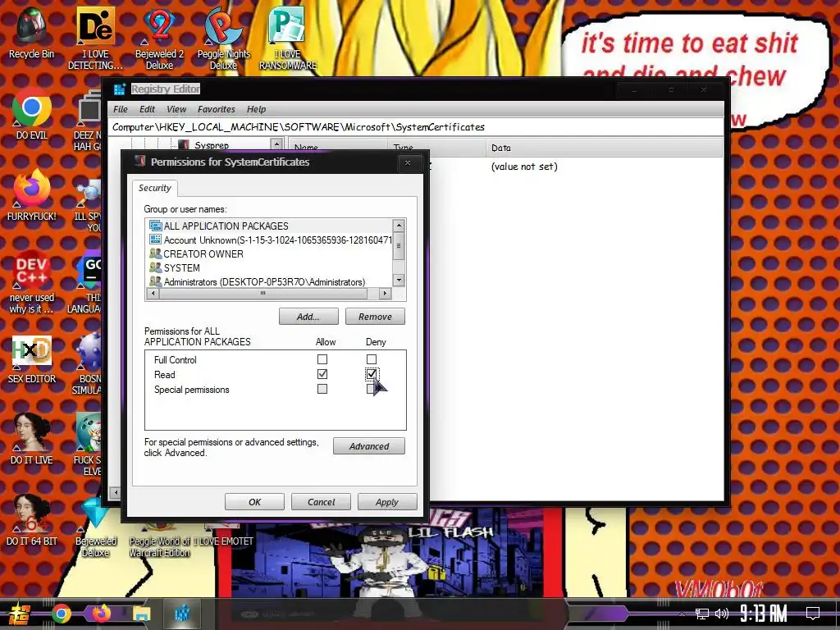Viewport: 840px width, 630px height.
Task: Open the Recycle Bin desktop icon
Action: (31, 33)
